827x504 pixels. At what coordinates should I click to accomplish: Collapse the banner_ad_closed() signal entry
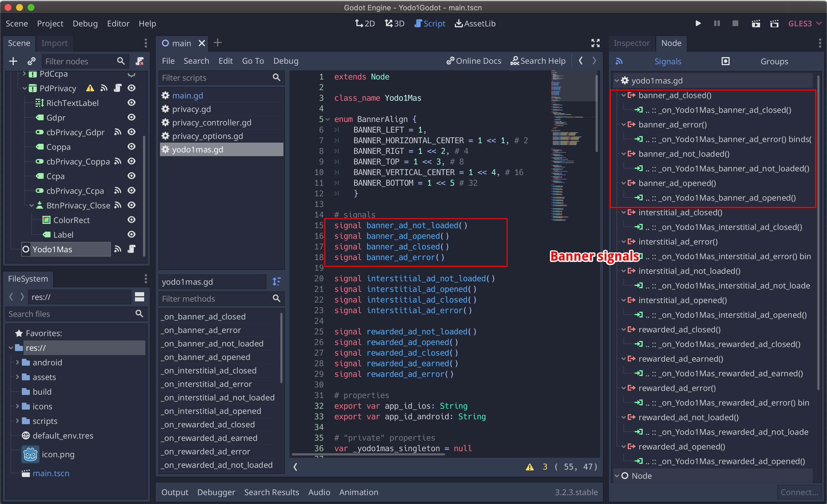point(623,95)
